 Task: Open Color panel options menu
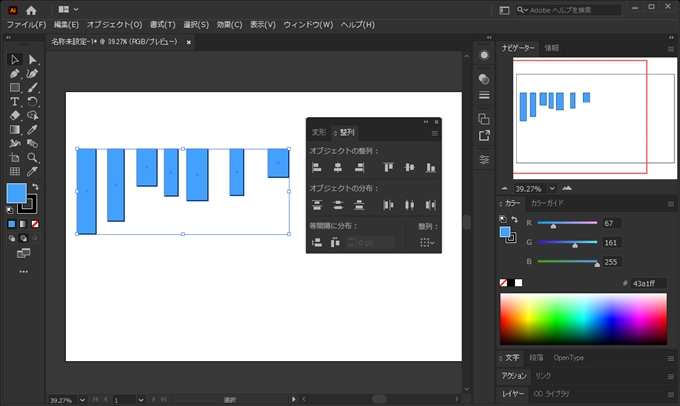670,204
